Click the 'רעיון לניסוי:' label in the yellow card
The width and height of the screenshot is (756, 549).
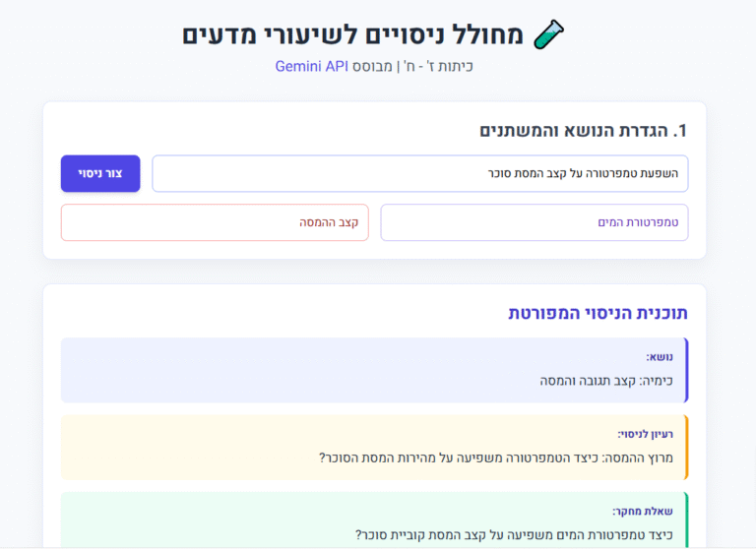(645, 434)
